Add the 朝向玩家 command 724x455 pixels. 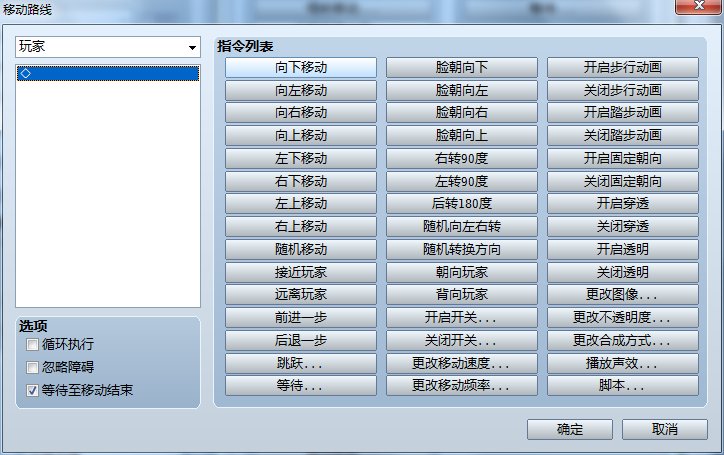pos(462,272)
